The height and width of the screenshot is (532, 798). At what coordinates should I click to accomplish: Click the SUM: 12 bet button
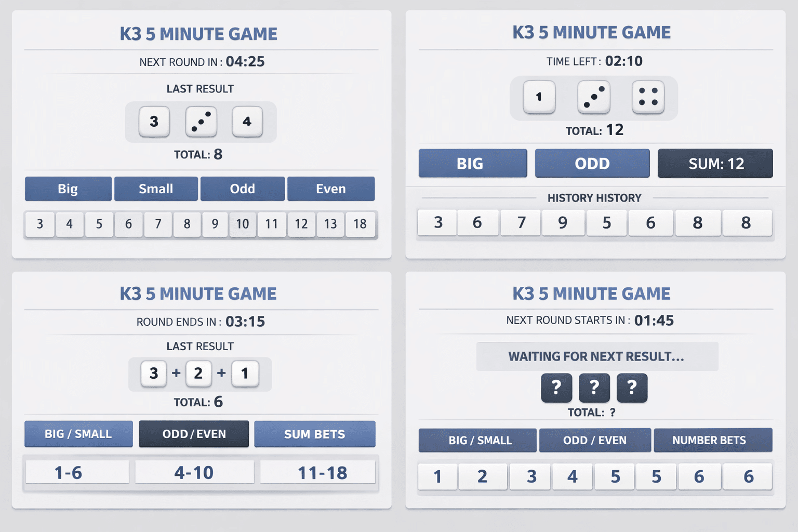pos(715,163)
